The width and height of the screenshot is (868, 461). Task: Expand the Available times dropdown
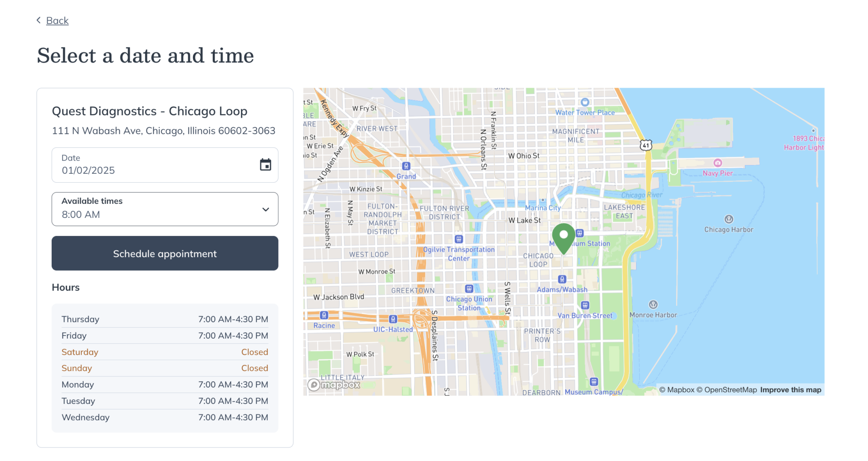[266, 209]
